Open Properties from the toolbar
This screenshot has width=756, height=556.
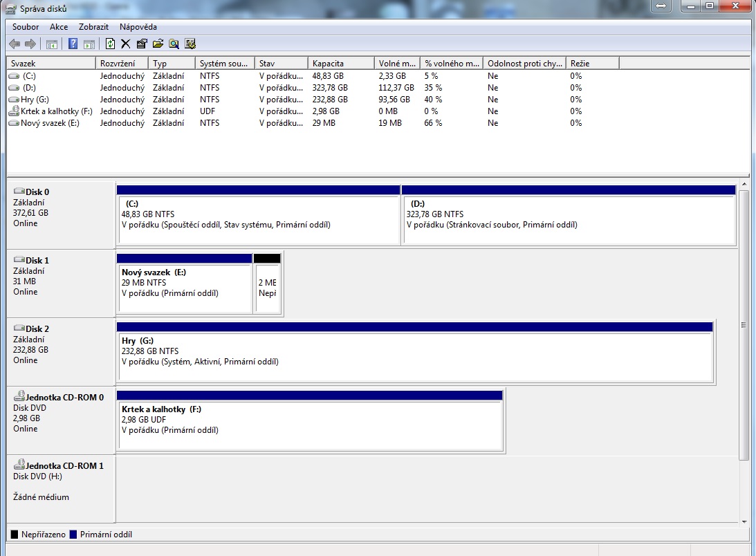pos(142,44)
